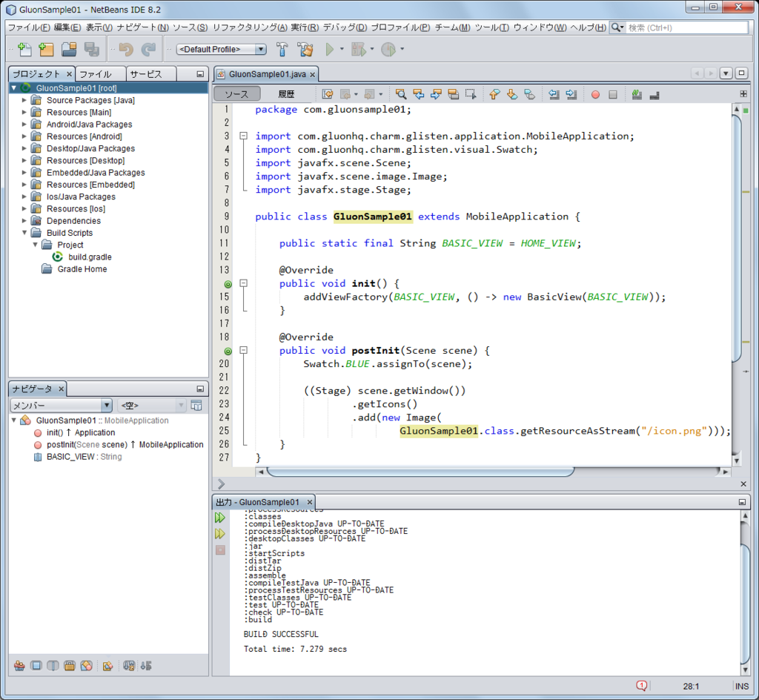Click the New Project toolbar icon
This screenshot has width=759, height=700.
[x=46, y=49]
